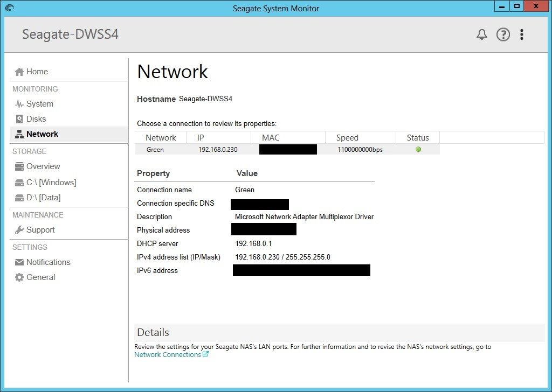The width and height of the screenshot is (552, 392).
Task: Click the Home house icon
Action: coord(19,72)
